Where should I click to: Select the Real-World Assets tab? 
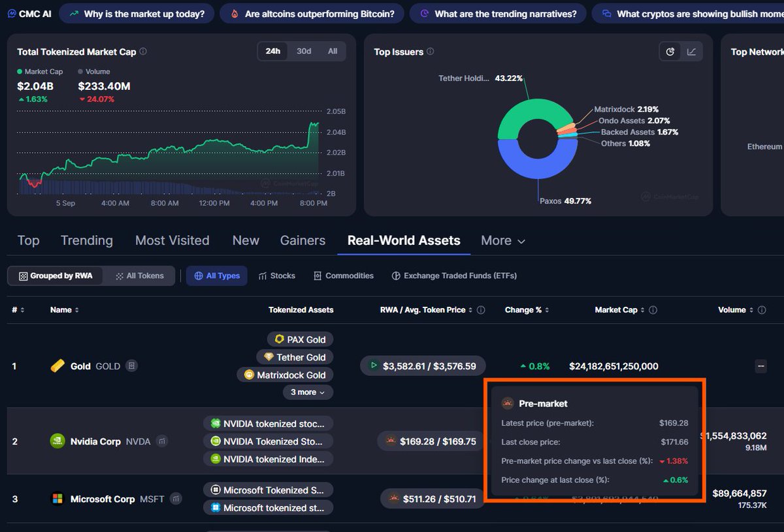(x=404, y=241)
